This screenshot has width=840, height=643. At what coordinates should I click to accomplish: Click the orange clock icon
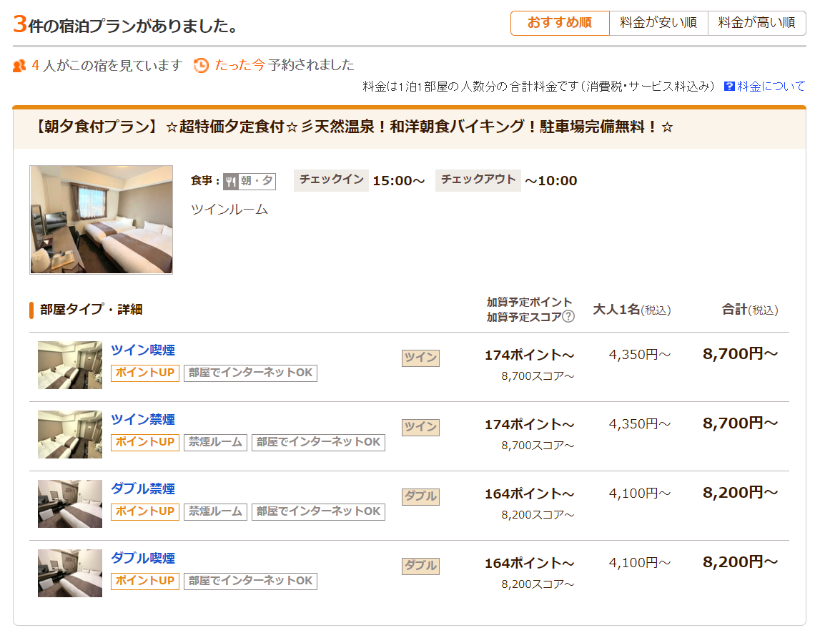tap(201, 65)
